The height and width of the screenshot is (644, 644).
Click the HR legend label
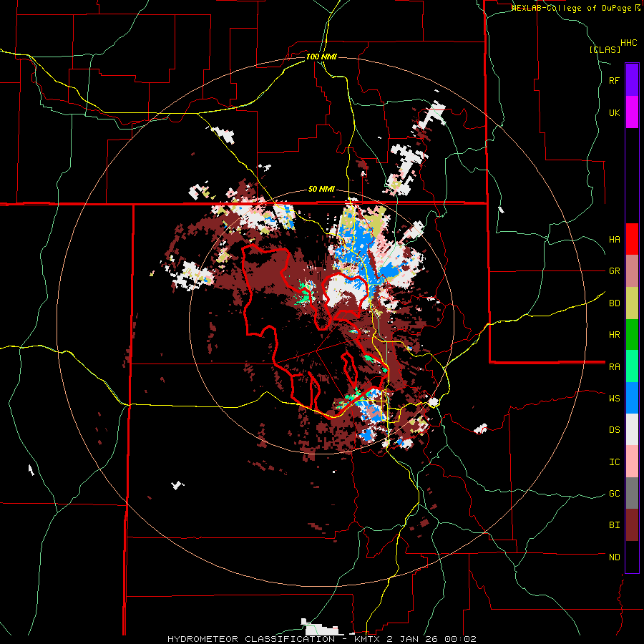click(615, 335)
